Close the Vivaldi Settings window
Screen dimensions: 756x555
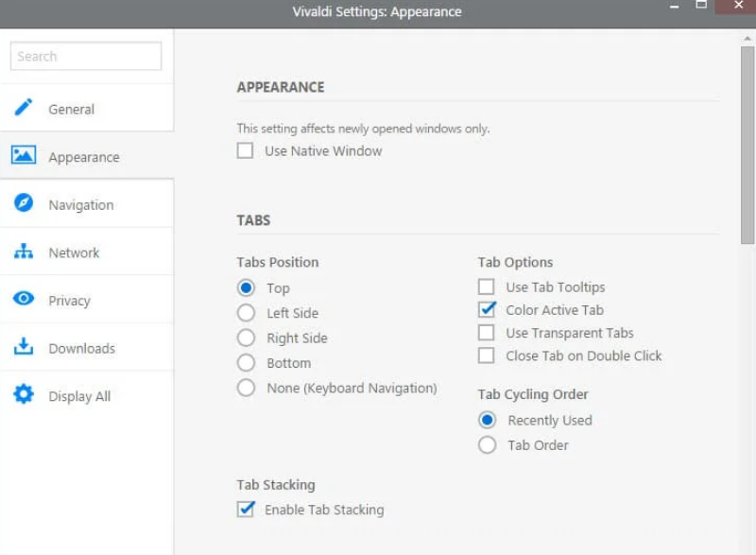(737, 6)
